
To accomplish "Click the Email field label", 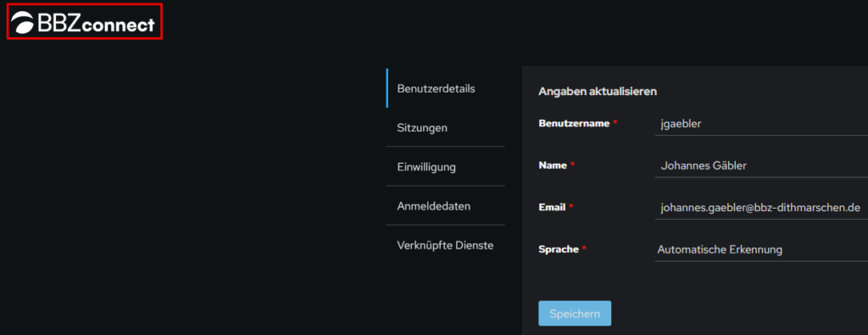I will [552, 207].
